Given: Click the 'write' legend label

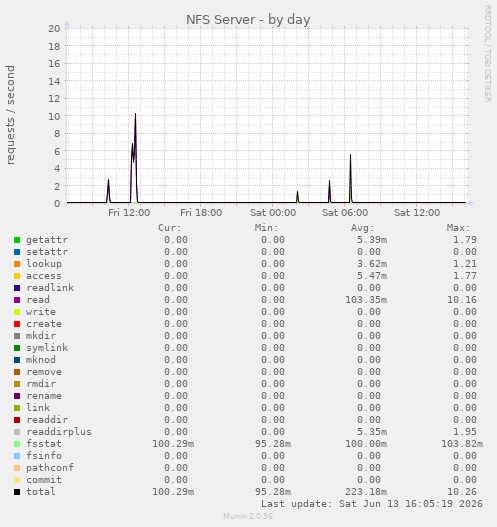Looking at the screenshot, I should click(x=41, y=312).
